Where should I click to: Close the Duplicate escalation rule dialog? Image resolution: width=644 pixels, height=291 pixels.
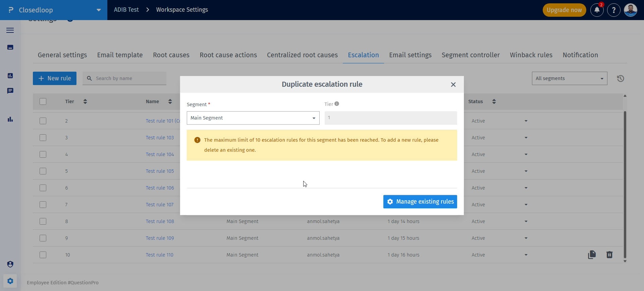click(x=453, y=84)
